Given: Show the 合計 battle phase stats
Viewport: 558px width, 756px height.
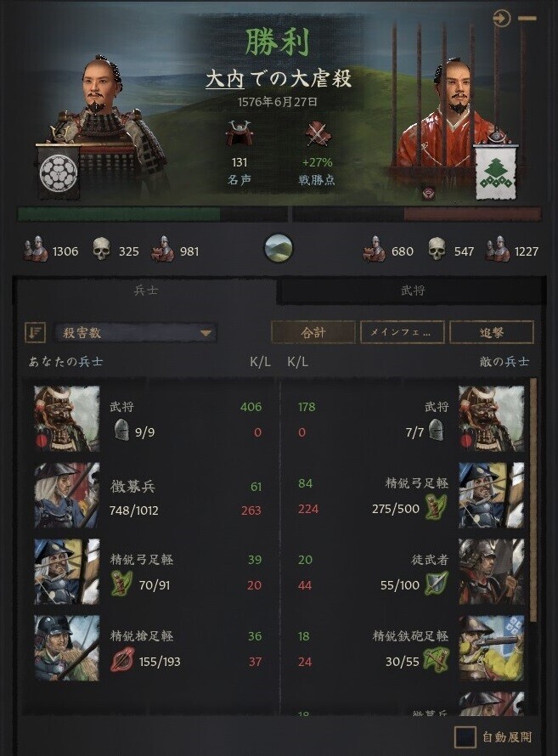Looking at the screenshot, I should (313, 332).
